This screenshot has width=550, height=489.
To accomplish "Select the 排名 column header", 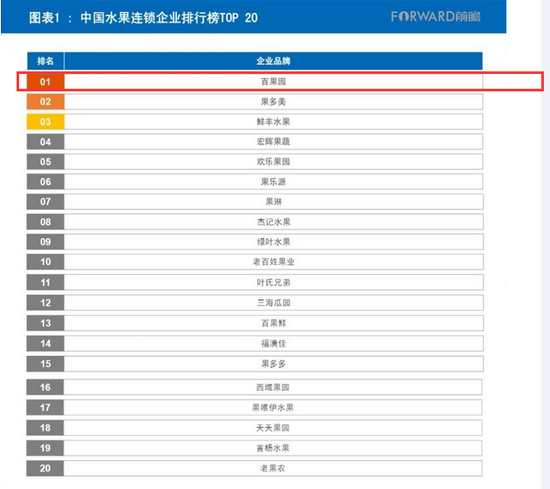I will pos(46,61).
